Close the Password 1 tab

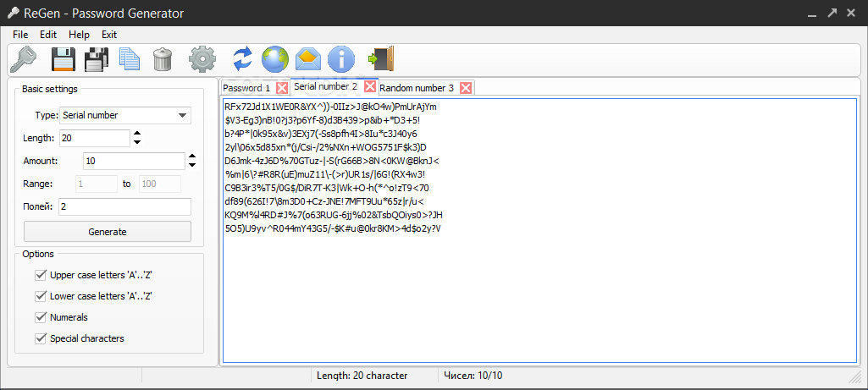pyautogui.click(x=282, y=88)
